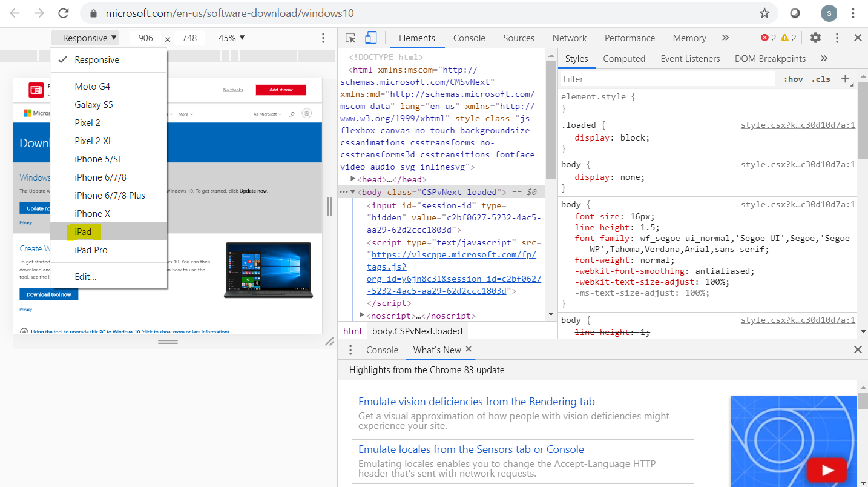Click Add it now button in page preview
Screen dimensions: 868x487
pyautogui.click(x=281, y=90)
